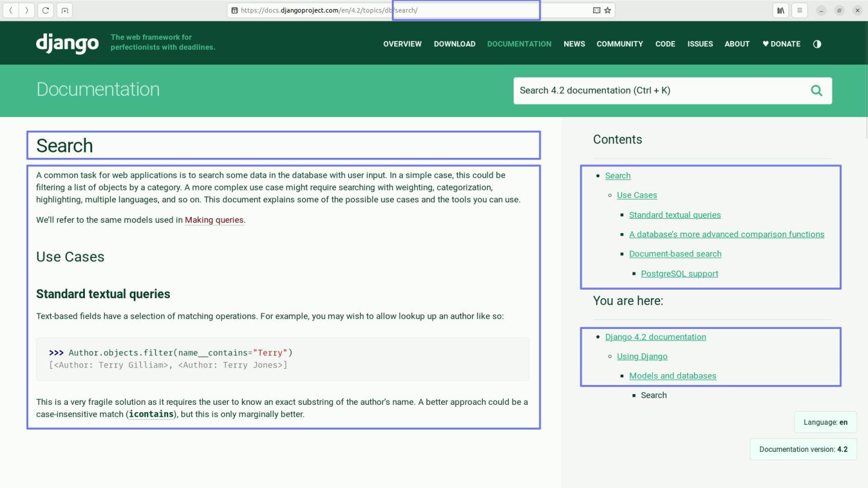Click the 'You are here:' heading
Screen dimensions: 868x488
[628, 300]
